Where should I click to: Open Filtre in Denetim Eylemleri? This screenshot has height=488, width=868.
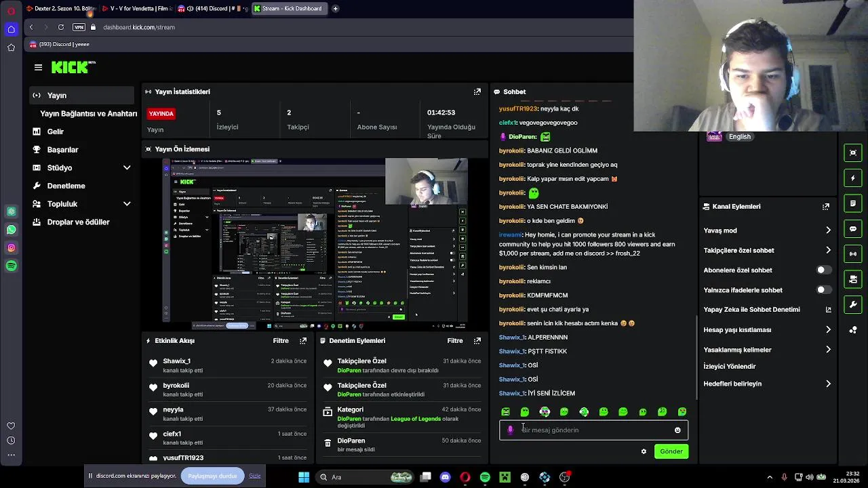point(455,341)
